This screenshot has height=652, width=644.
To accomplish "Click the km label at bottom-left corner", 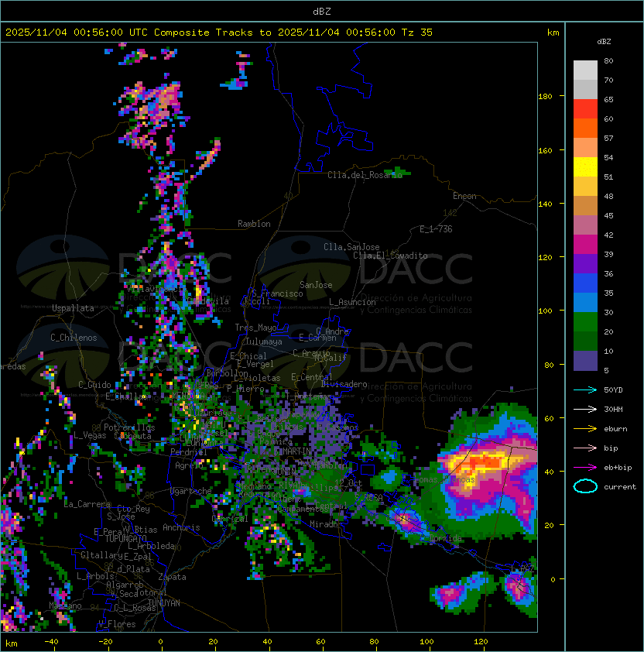I will coord(12,643).
